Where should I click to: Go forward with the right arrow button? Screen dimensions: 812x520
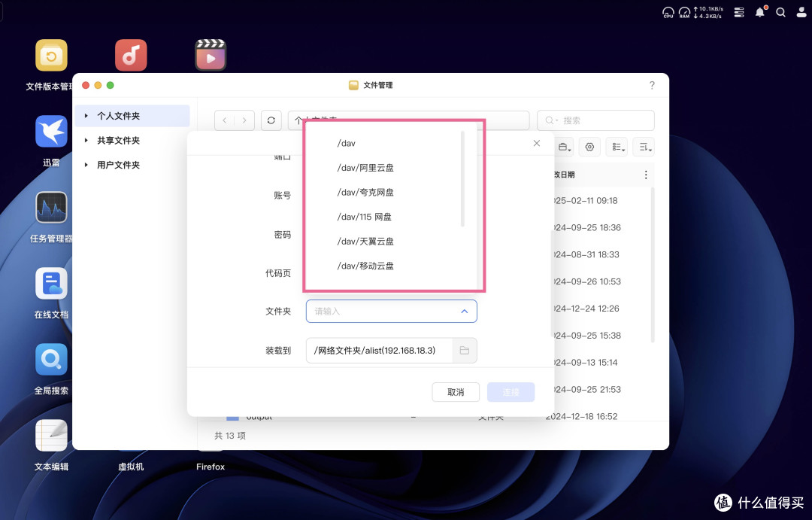pos(244,120)
